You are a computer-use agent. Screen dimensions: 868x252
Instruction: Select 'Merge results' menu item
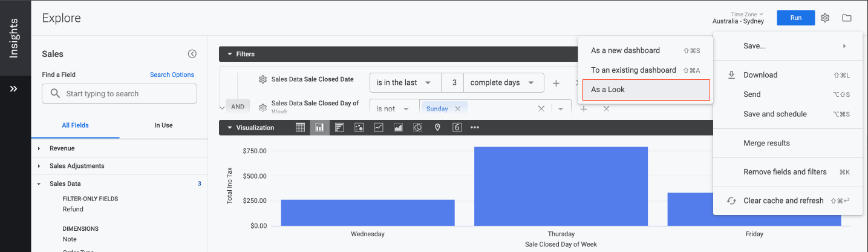point(788,143)
